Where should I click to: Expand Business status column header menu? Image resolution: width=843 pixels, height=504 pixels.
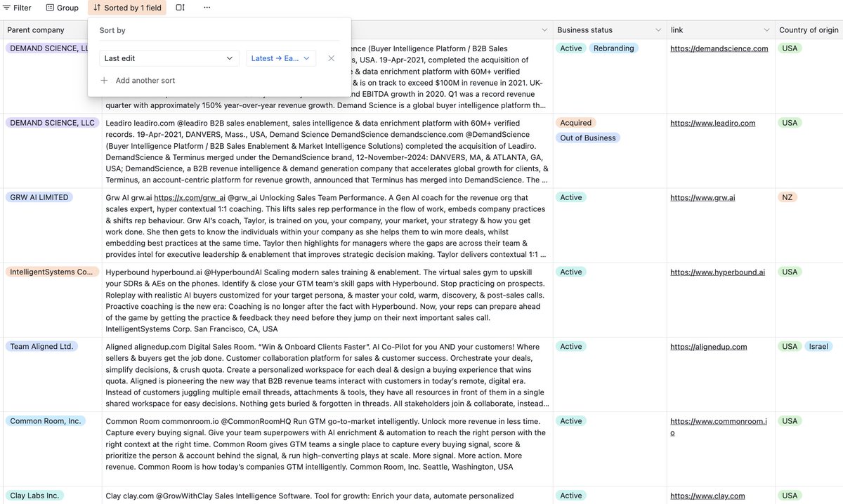coord(658,30)
